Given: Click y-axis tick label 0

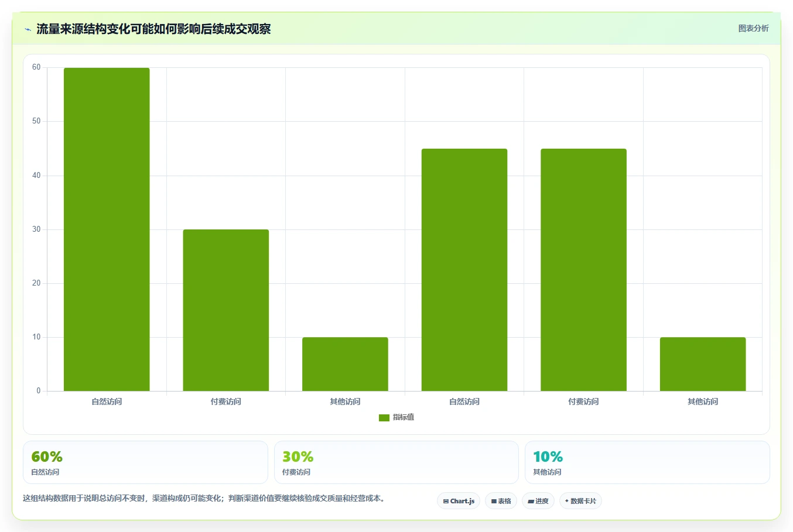Looking at the screenshot, I should (x=39, y=391).
